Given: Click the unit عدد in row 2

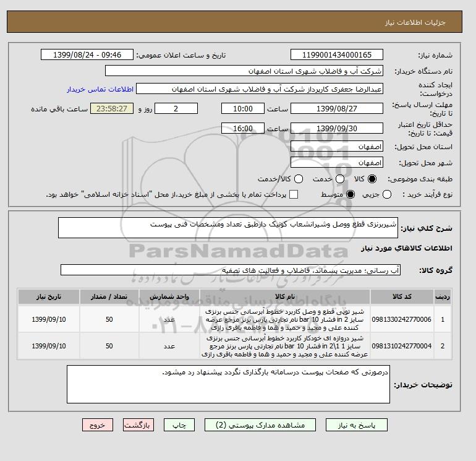Looking at the screenshot, I should coord(169,346).
